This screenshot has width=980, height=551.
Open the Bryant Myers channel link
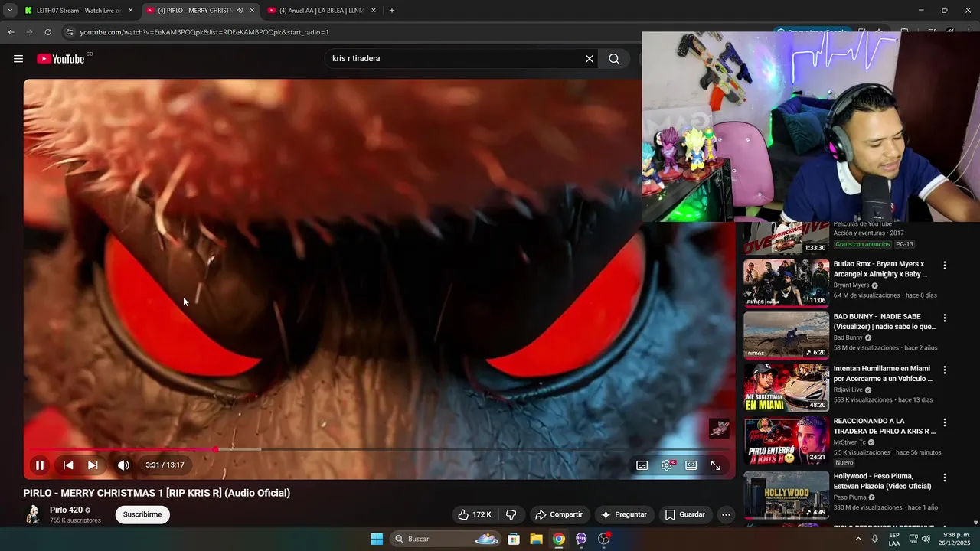tap(851, 285)
